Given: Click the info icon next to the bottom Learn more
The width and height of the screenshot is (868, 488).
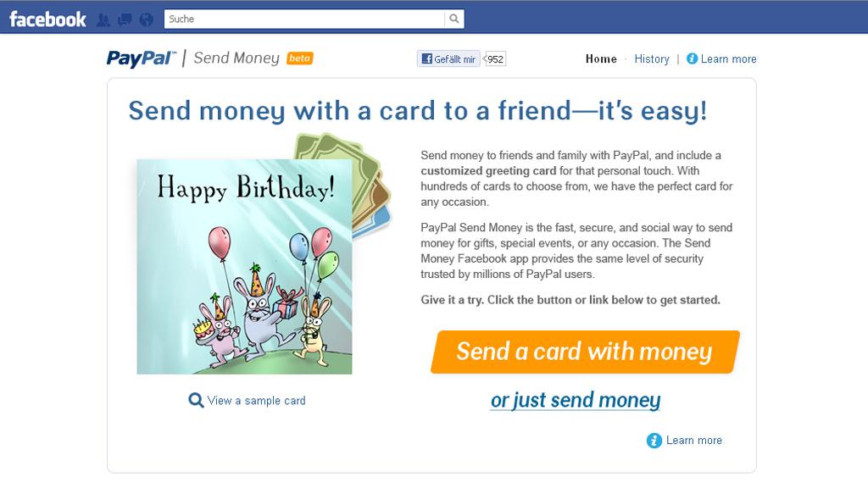Looking at the screenshot, I should [x=654, y=441].
